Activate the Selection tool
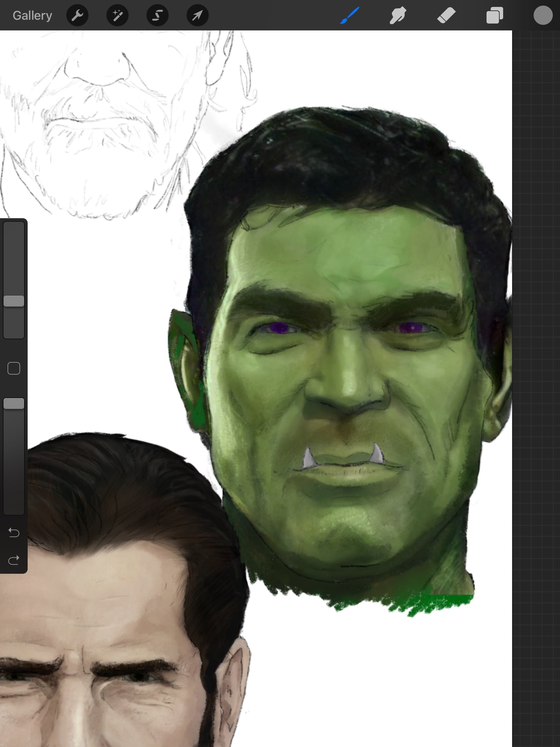Screen dimensions: 560x747 [158, 15]
